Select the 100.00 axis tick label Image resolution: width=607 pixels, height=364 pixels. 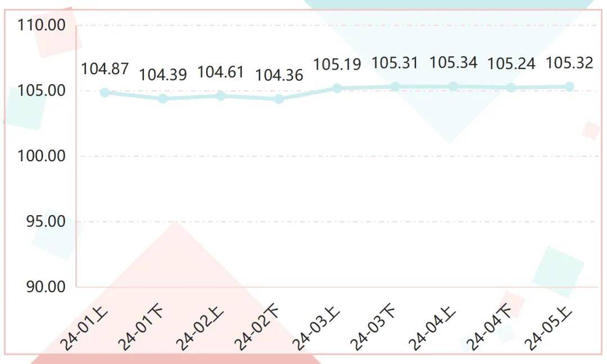point(42,156)
